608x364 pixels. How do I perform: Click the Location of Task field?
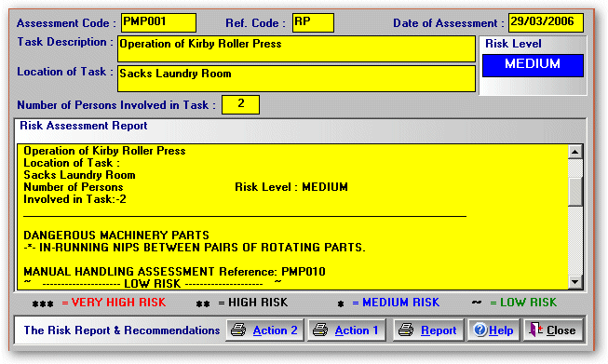[296, 79]
